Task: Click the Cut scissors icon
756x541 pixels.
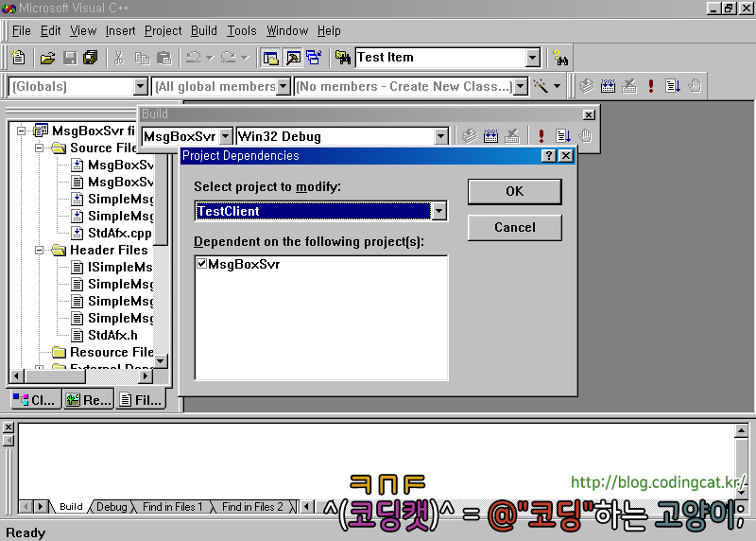Action: pos(119,58)
